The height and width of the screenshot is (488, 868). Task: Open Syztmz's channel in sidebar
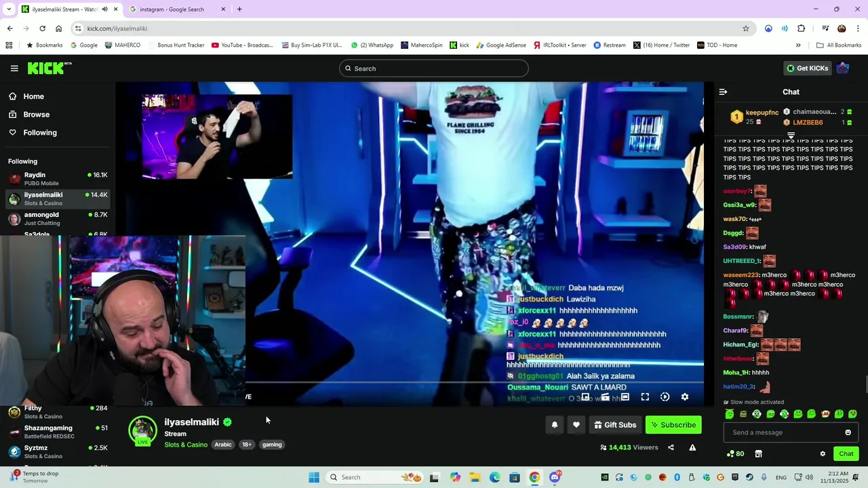click(58, 451)
